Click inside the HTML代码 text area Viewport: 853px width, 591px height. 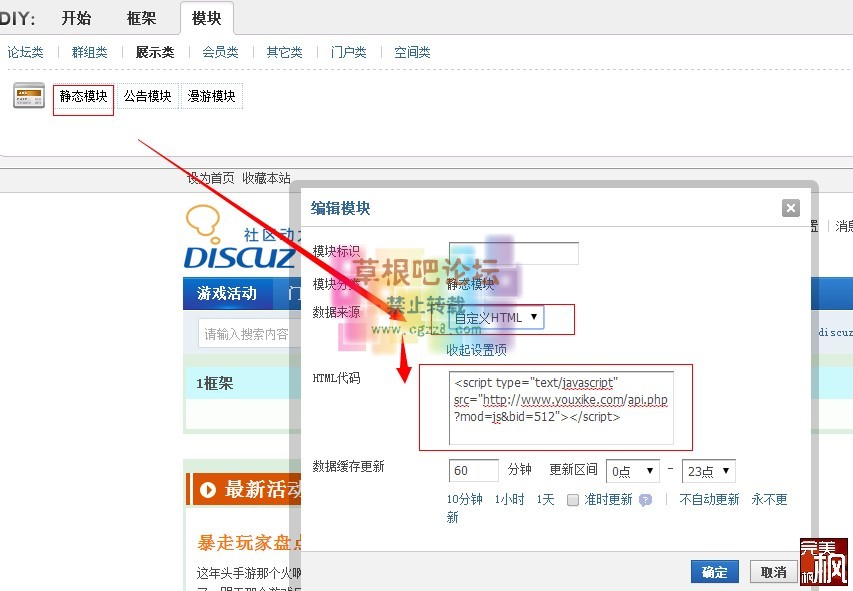tap(560, 407)
